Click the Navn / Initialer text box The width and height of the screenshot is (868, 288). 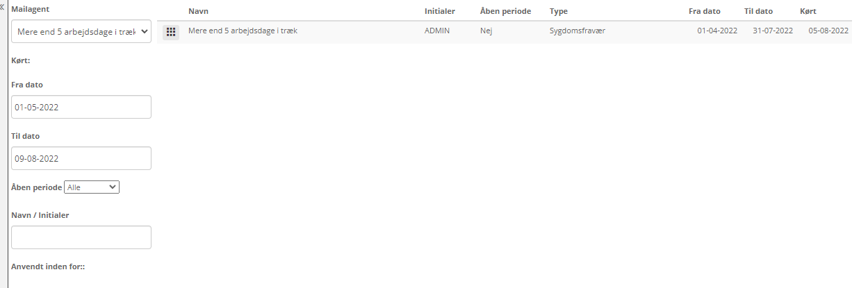pyautogui.click(x=81, y=237)
